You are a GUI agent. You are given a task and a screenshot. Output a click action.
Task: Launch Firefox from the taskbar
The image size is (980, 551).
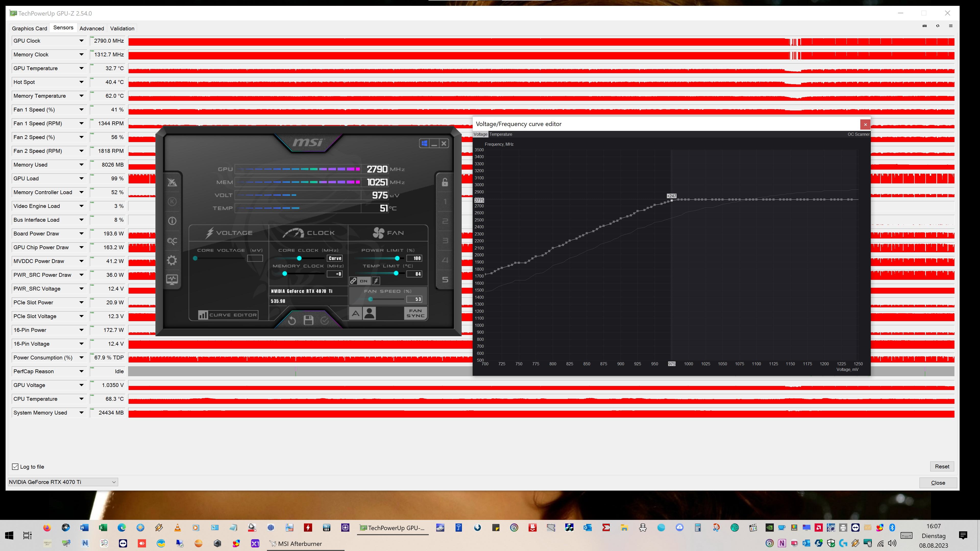pyautogui.click(x=47, y=528)
